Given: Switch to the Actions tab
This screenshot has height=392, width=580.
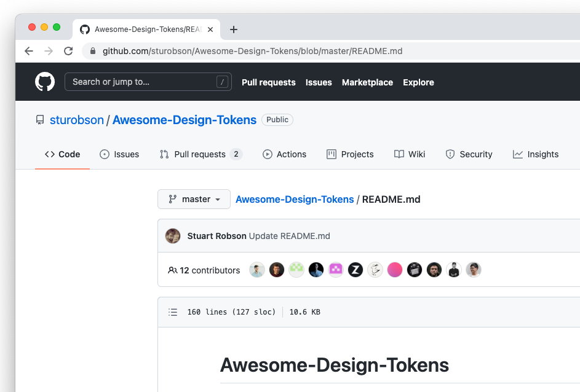Looking at the screenshot, I should point(284,154).
